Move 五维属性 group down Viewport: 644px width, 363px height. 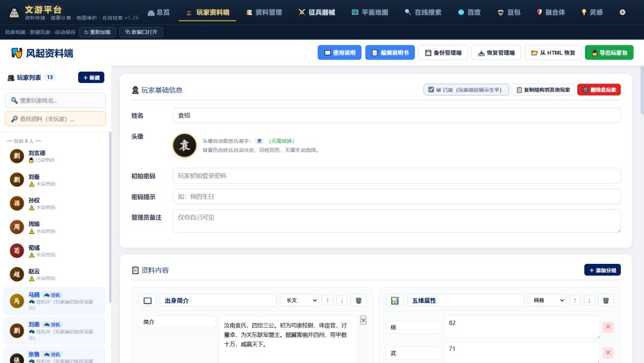589,300
